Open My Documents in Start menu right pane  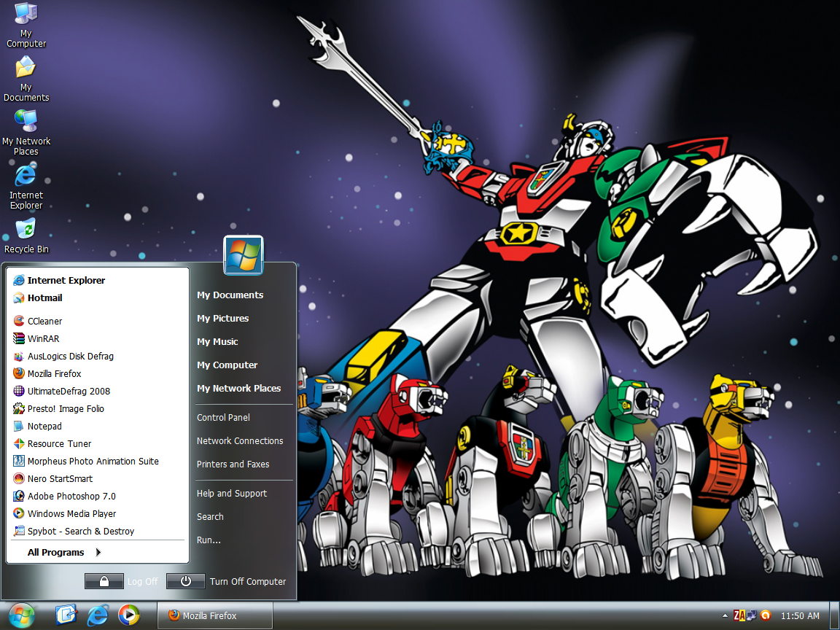tap(230, 295)
